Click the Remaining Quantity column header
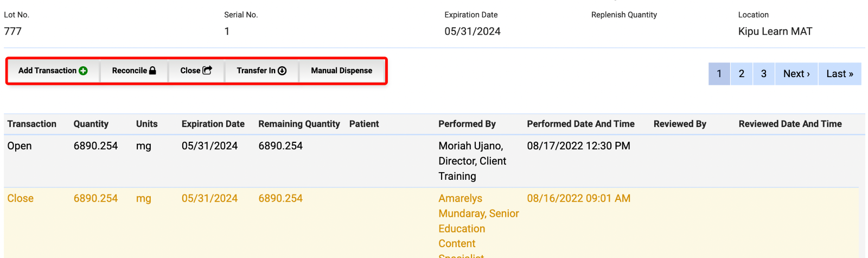Viewport: 868px width, 258px height. click(299, 124)
